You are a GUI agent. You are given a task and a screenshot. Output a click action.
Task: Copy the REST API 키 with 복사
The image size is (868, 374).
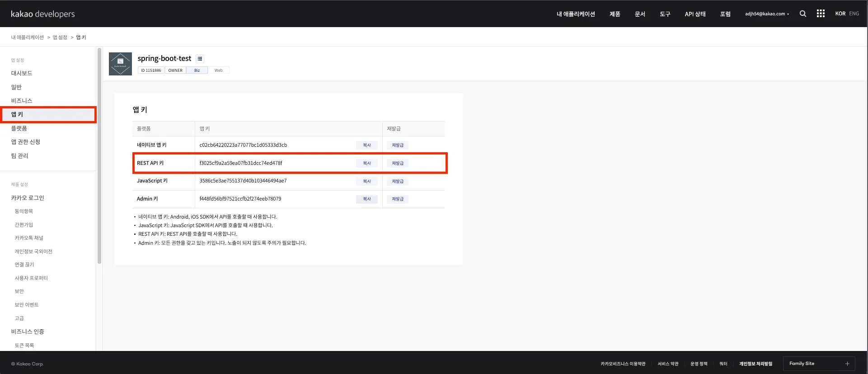[367, 164]
